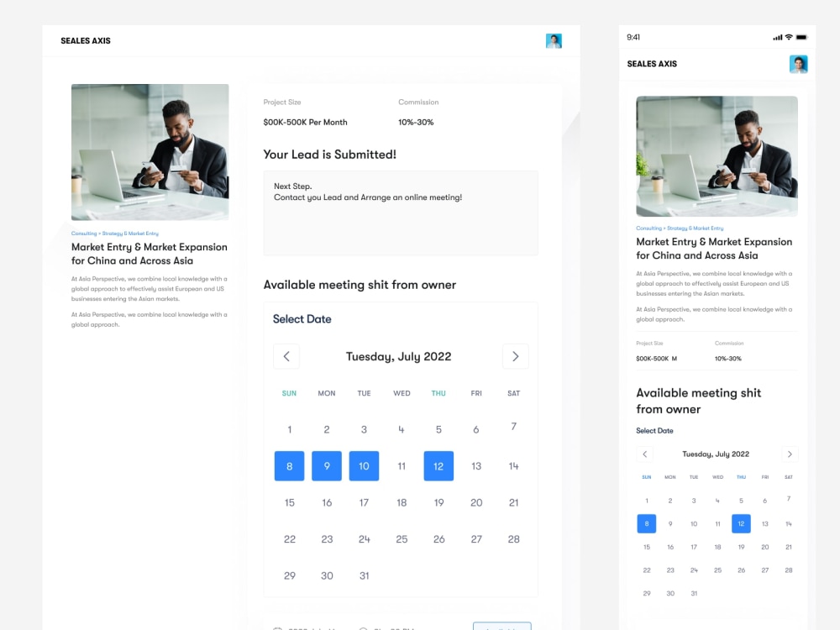This screenshot has height=630, width=840.
Task: Click 'Your Lead is Submitted!' heading
Action: tap(329, 155)
